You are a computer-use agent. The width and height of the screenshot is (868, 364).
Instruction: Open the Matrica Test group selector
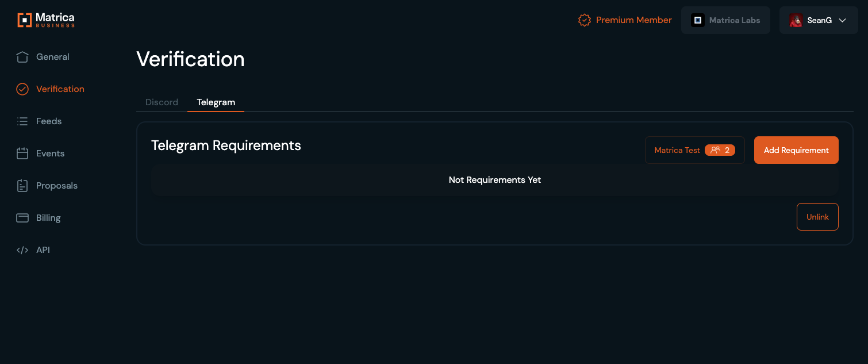677,150
